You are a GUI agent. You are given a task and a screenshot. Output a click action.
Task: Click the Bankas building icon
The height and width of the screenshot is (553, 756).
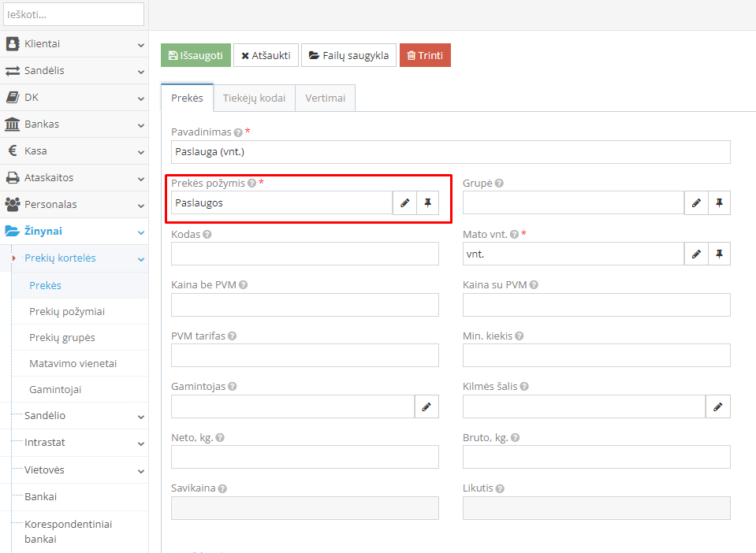click(x=13, y=124)
